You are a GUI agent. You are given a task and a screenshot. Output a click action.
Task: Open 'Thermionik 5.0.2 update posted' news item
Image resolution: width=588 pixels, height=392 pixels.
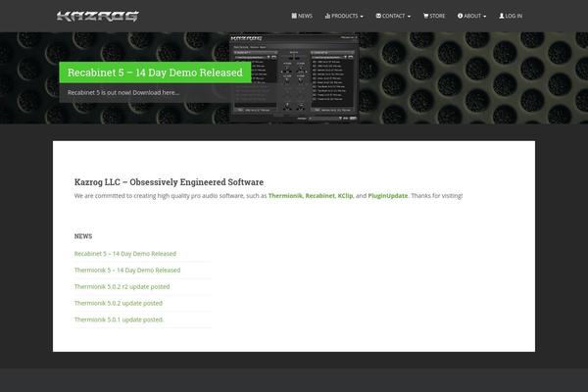point(119,303)
